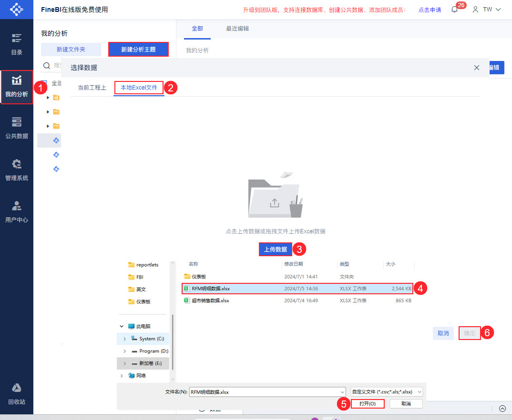Select RFM明细数据.xlsx file

(297, 289)
